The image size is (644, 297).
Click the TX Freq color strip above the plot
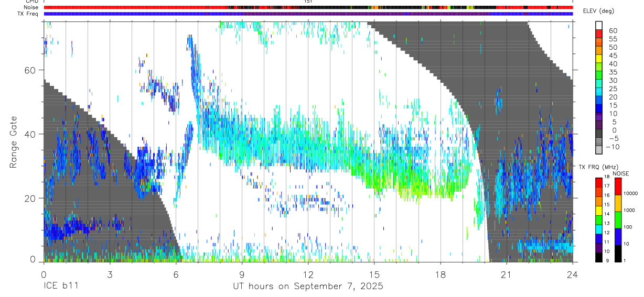tap(308, 14)
